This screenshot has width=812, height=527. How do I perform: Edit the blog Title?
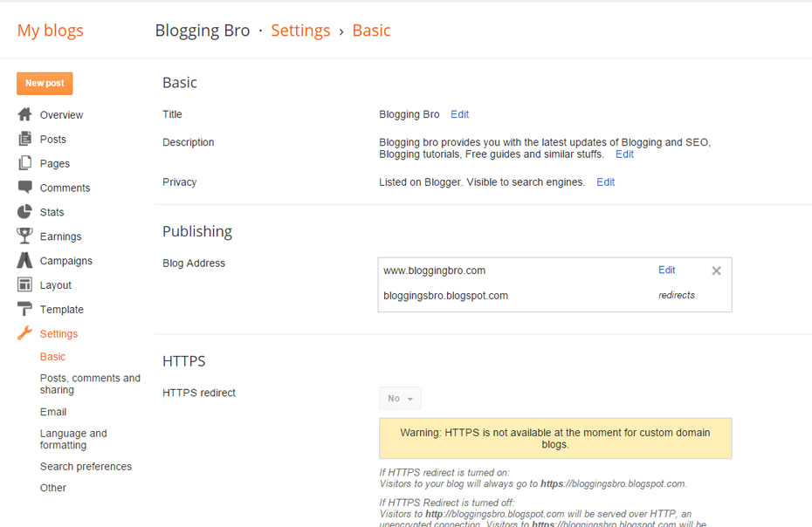459,114
